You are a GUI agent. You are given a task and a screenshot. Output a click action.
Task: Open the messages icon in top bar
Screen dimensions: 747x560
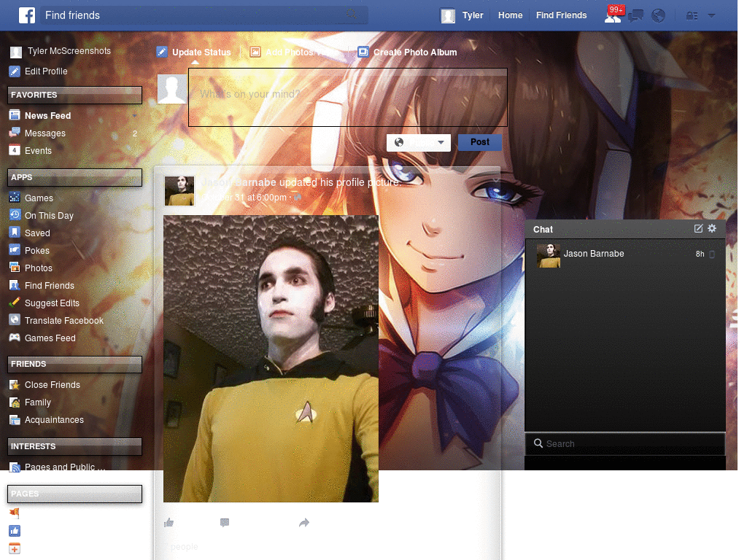(x=635, y=16)
